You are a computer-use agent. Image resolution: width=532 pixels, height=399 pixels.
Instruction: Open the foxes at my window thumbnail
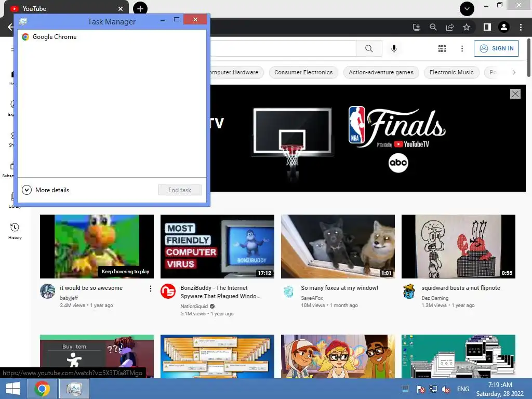click(x=338, y=246)
